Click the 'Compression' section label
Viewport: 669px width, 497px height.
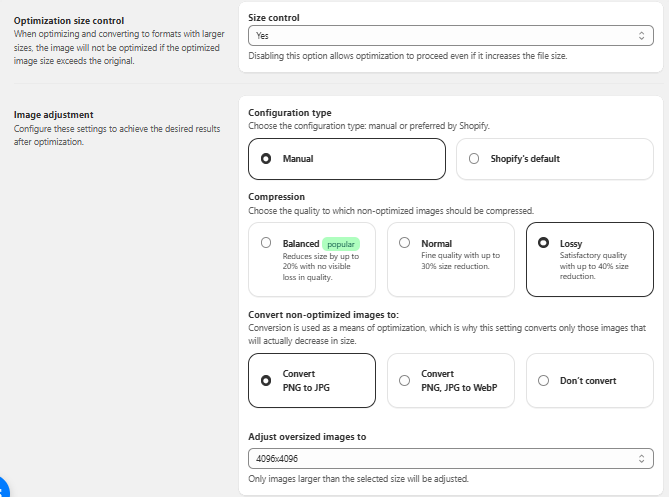tap(276, 197)
